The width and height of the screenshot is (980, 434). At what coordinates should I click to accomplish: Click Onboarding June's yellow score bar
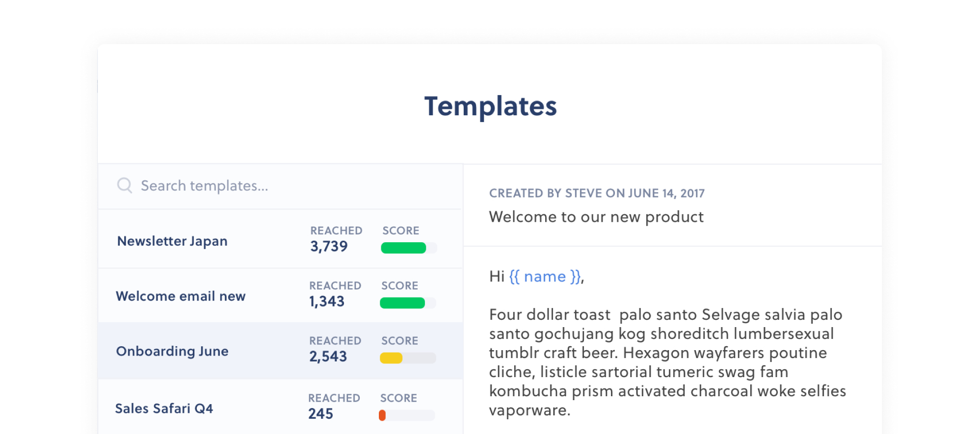392,358
